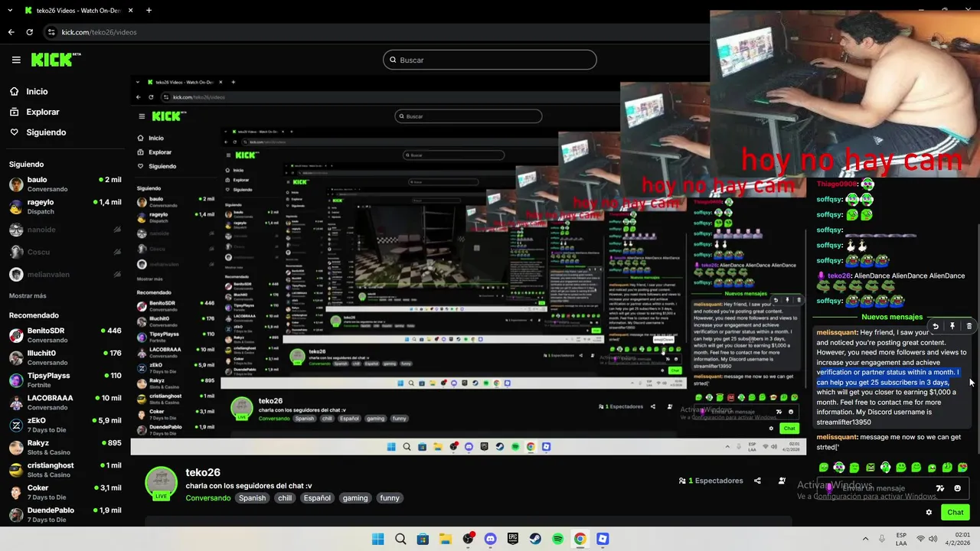The height and width of the screenshot is (551, 980).
Task: Open Steam from the taskbar
Action: 535,539
